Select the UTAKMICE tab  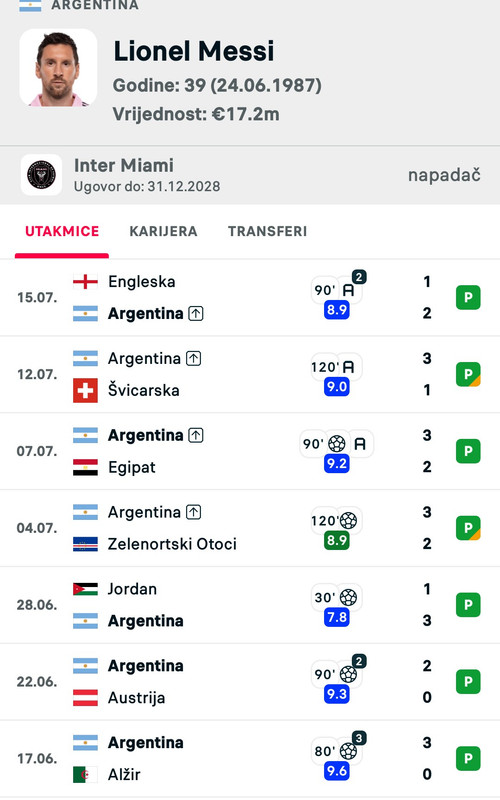[62, 231]
